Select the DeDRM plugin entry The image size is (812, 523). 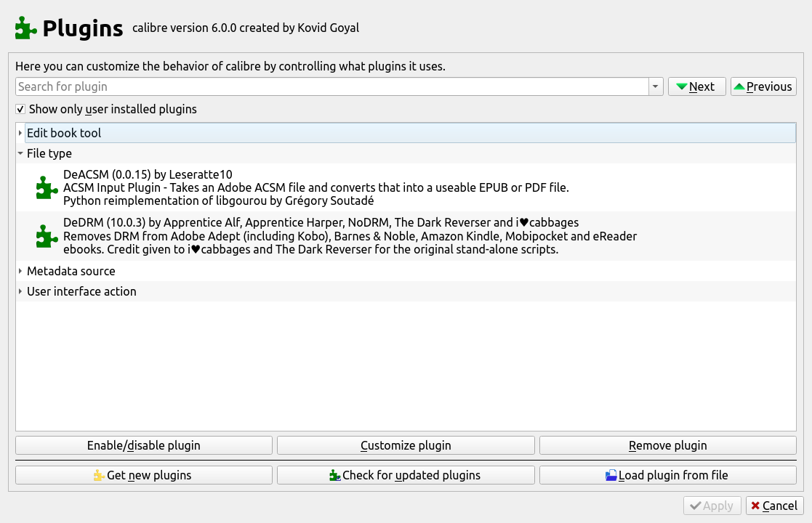[x=349, y=235]
